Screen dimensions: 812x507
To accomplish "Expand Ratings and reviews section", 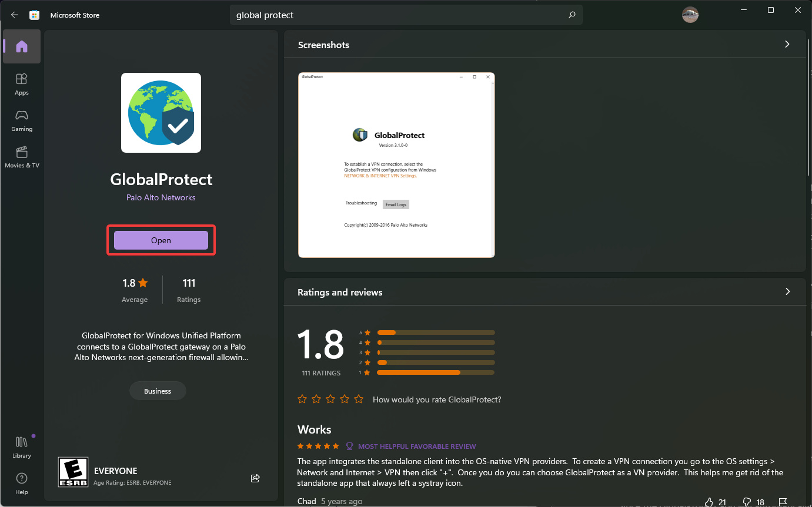I will pyautogui.click(x=787, y=292).
